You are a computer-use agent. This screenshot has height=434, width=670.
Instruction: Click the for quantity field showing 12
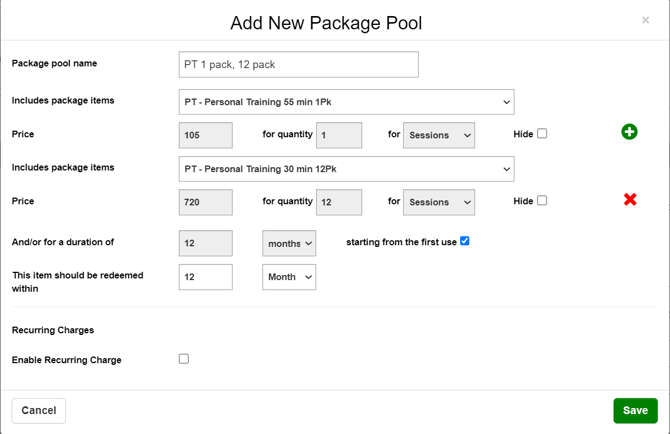pyautogui.click(x=339, y=202)
